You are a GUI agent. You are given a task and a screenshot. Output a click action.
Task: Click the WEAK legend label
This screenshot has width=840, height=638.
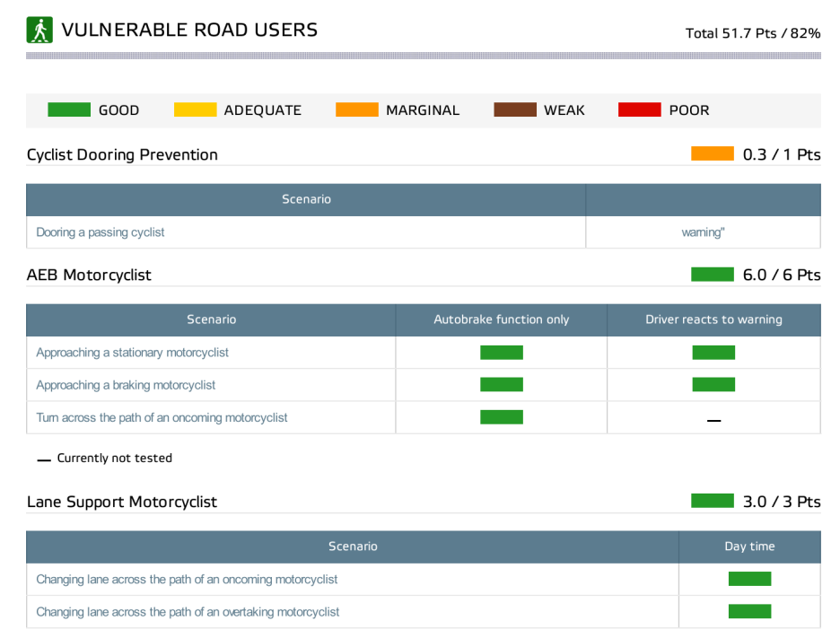click(x=564, y=110)
